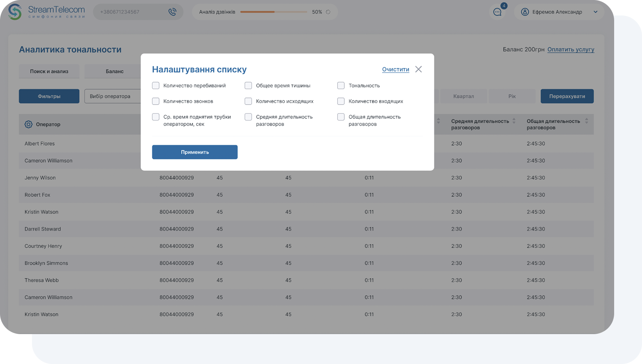This screenshot has height=364, width=642.
Task: Switch to the Поиск и анализ tab
Action: click(49, 71)
